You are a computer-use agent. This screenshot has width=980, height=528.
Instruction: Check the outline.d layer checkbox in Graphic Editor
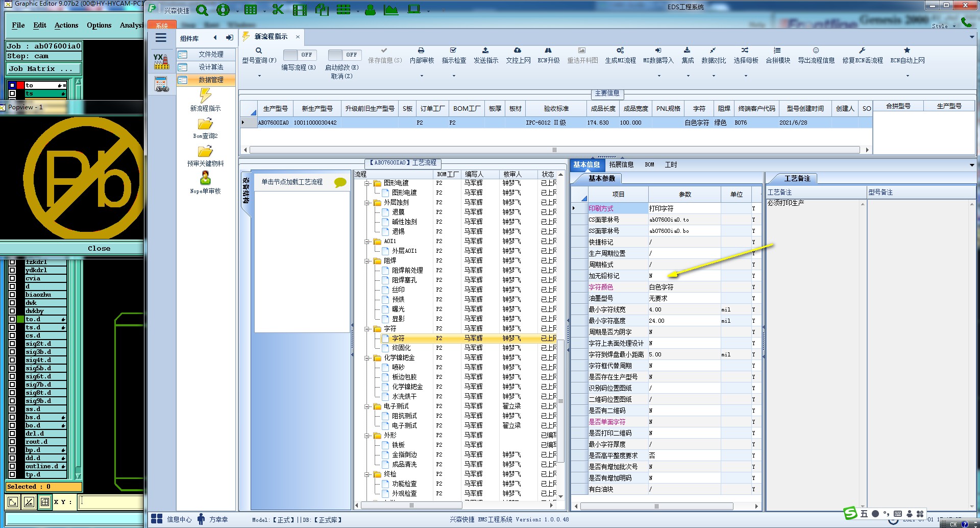[x=12, y=466]
